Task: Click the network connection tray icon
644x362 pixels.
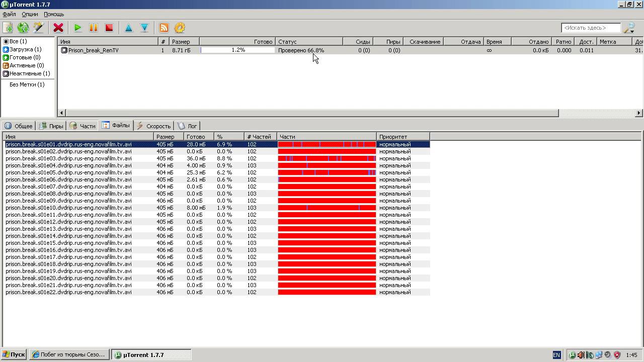Action: coord(598,355)
